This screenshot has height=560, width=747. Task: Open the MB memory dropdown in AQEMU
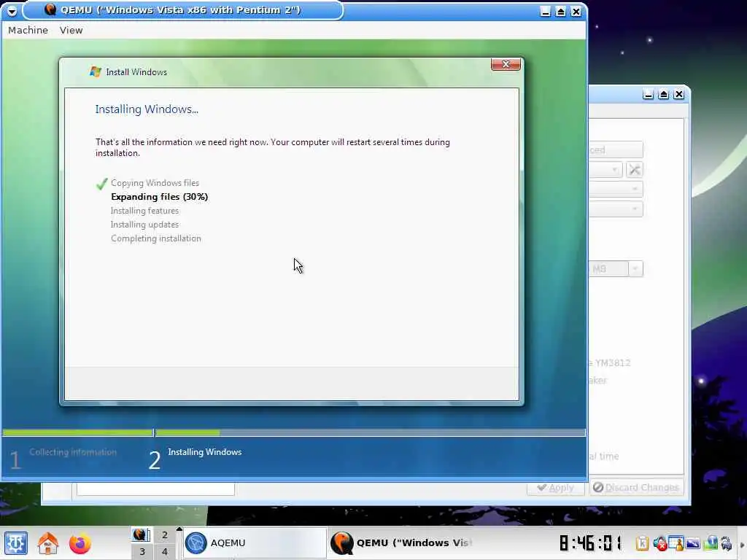tap(635, 269)
